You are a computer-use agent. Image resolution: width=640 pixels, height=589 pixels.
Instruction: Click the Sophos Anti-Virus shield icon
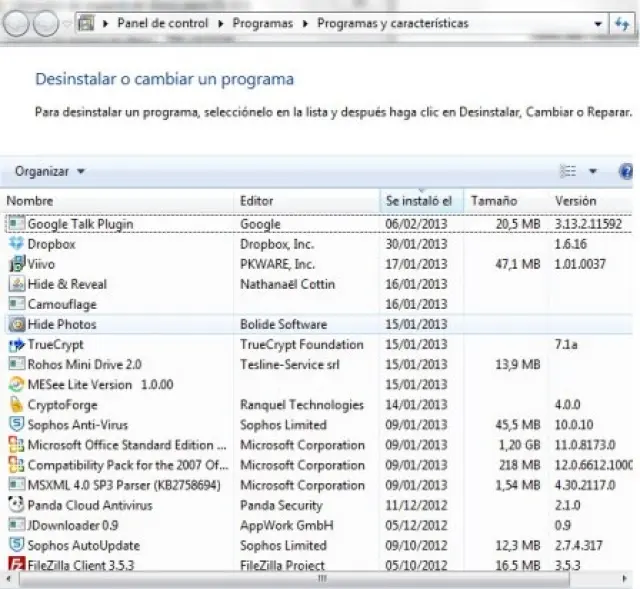point(16,425)
